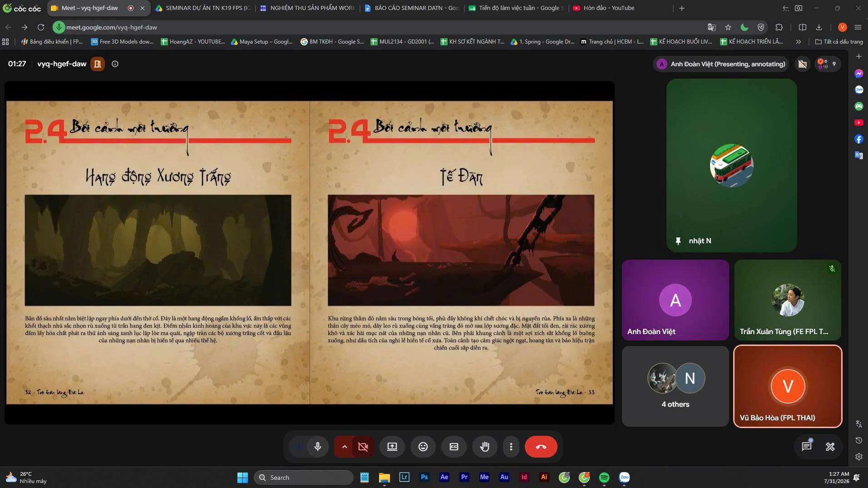Viewport: 868px width, 488px height.
Task: Open the meeting chat panel
Action: click(x=806, y=447)
